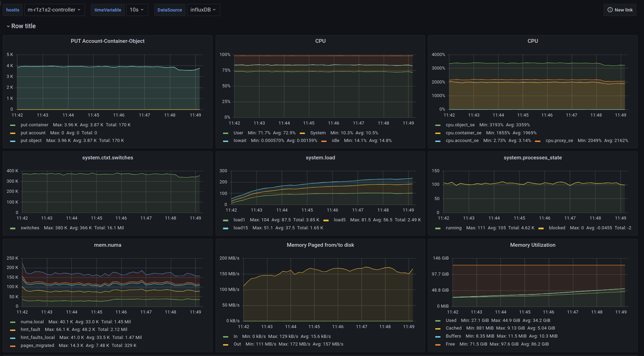Open the system.load panel title menu

(x=320, y=158)
